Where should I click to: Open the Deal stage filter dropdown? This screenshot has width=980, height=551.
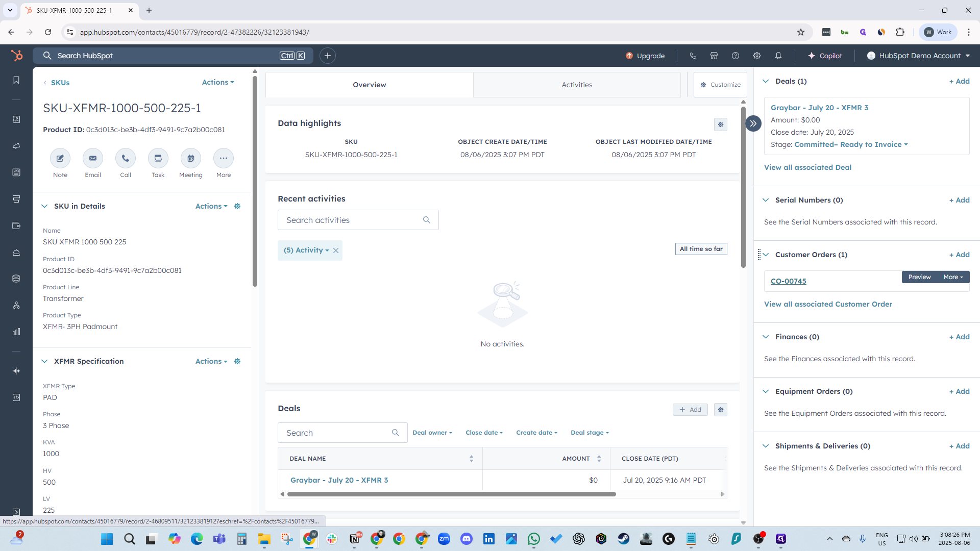click(590, 433)
